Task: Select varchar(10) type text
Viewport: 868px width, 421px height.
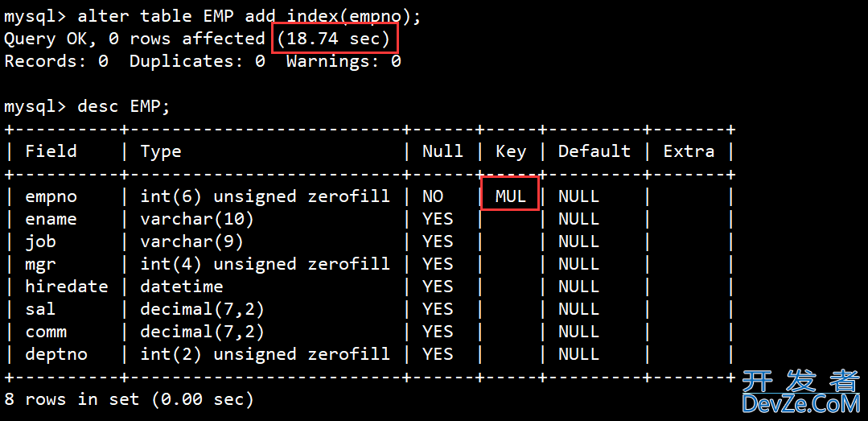Action: point(197,220)
